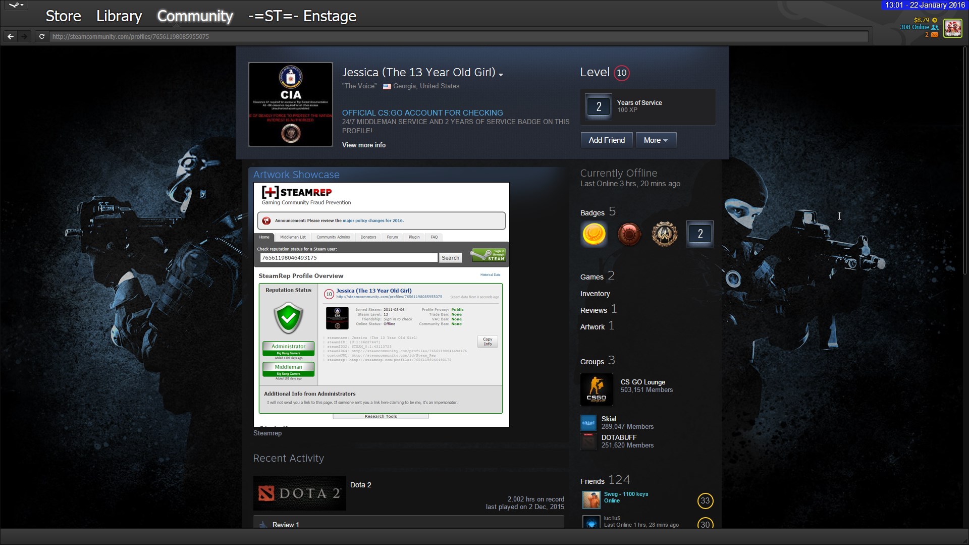Click the browser back arrow

(11, 36)
